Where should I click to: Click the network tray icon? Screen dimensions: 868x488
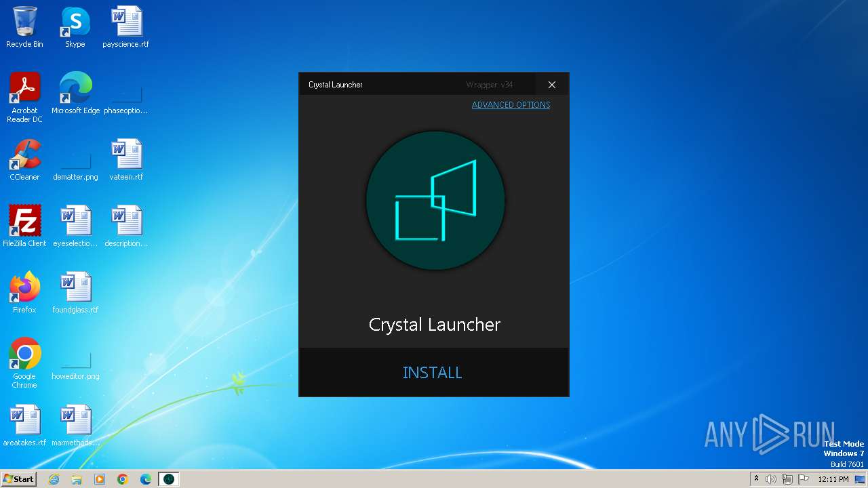(x=787, y=479)
